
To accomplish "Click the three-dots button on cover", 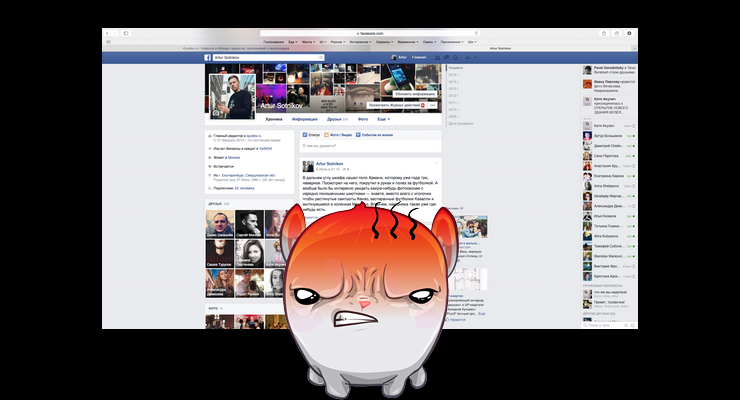I will [432, 106].
